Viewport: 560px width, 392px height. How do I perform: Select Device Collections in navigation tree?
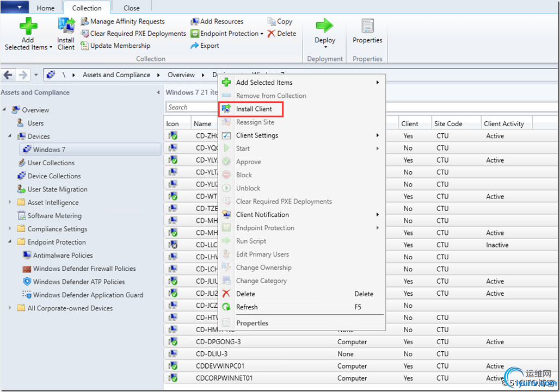(54, 176)
